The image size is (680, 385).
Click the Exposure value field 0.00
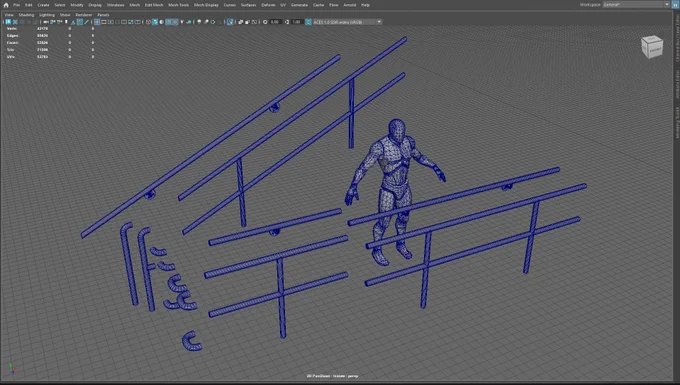click(275, 22)
